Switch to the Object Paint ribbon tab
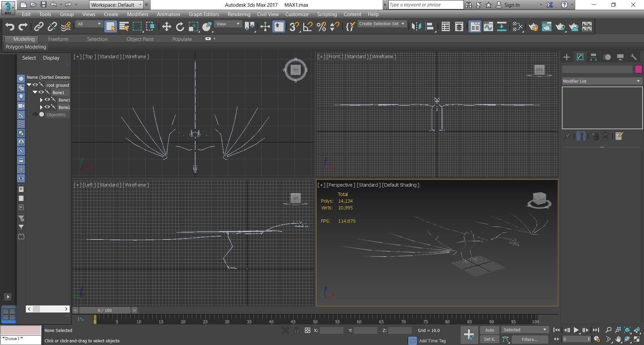The image size is (644, 345). 140,39
